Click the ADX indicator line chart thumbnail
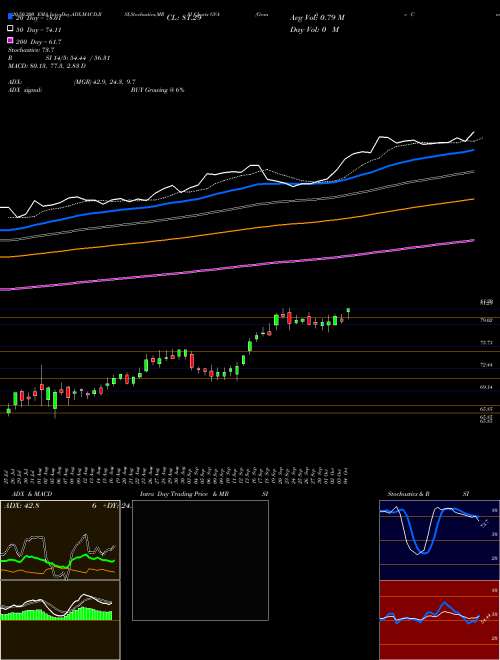500x660 pixels. [x=60, y=540]
